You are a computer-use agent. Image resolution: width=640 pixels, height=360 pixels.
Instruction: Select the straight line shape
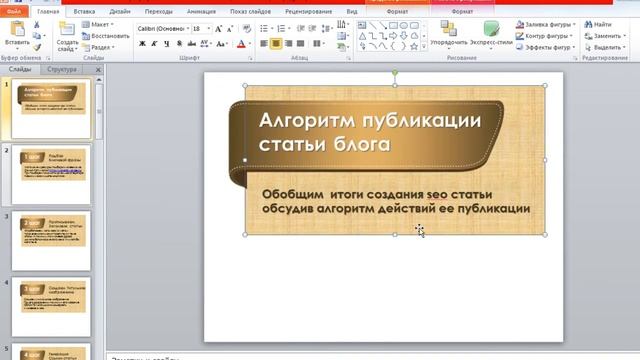372,26
